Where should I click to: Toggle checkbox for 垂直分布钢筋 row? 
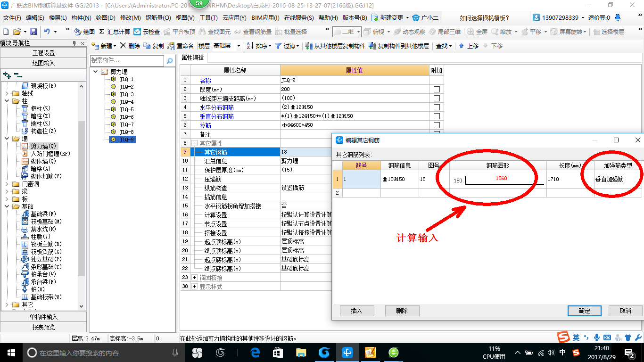click(437, 116)
